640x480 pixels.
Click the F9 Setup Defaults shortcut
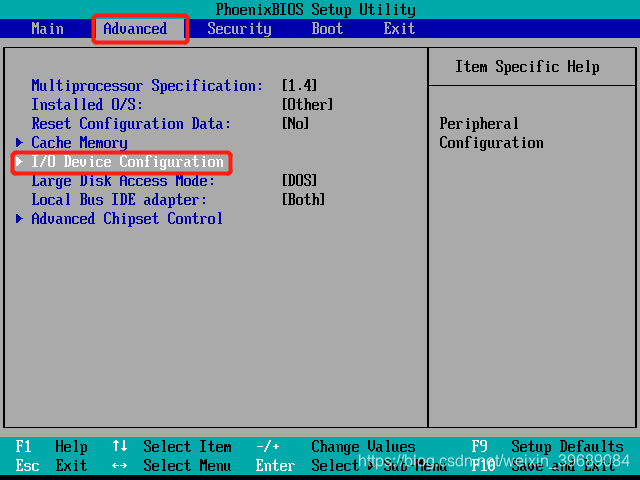[x=547, y=447]
